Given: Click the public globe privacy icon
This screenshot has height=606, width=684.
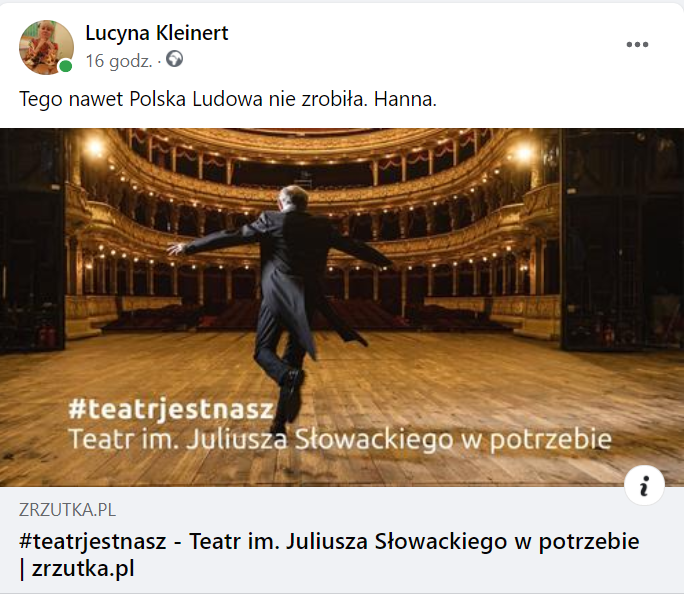Looking at the screenshot, I should point(174,59).
